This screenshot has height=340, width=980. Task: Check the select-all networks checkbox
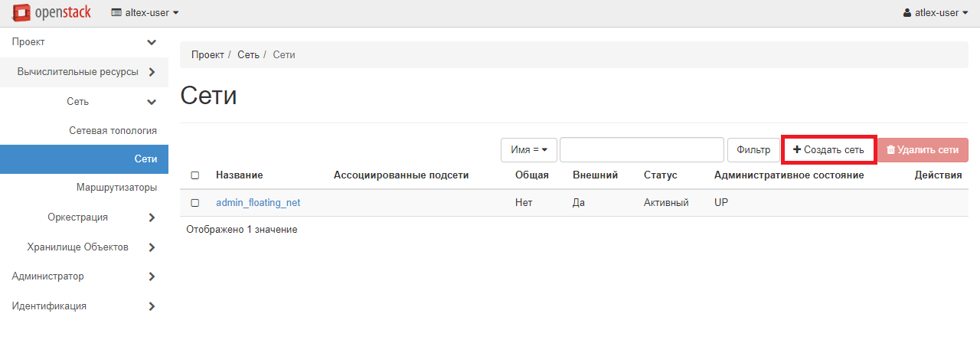coord(195,175)
